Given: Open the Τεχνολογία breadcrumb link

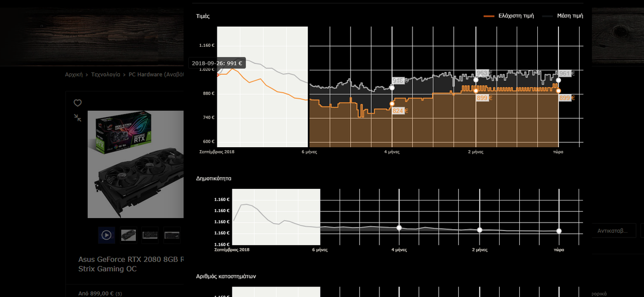Looking at the screenshot, I should pyautogui.click(x=106, y=74).
